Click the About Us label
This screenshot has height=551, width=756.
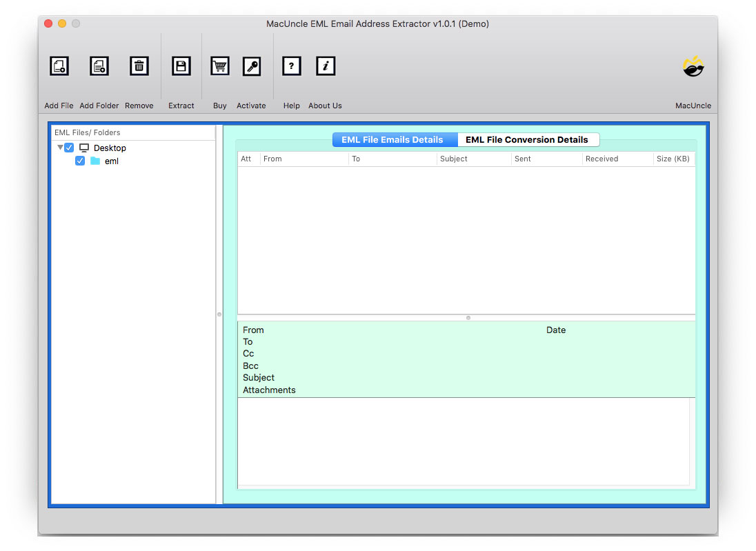tap(325, 106)
